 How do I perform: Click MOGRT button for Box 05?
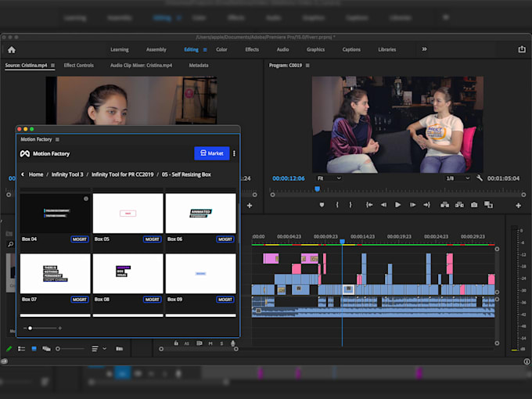coord(153,239)
